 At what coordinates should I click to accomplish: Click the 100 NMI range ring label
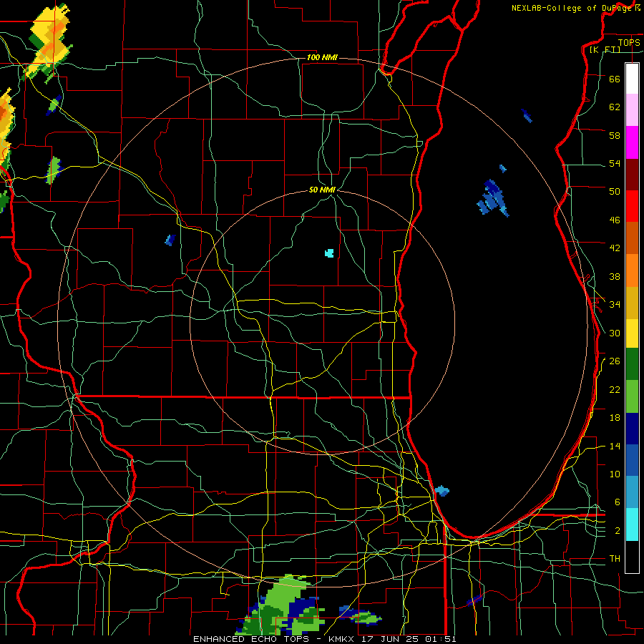[322, 57]
